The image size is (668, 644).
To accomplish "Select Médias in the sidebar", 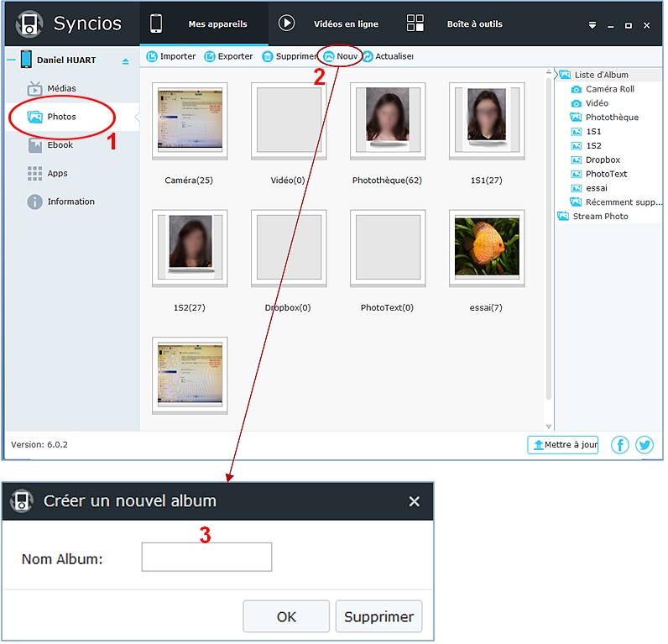I will pyautogui.click(x=62, y=89).
